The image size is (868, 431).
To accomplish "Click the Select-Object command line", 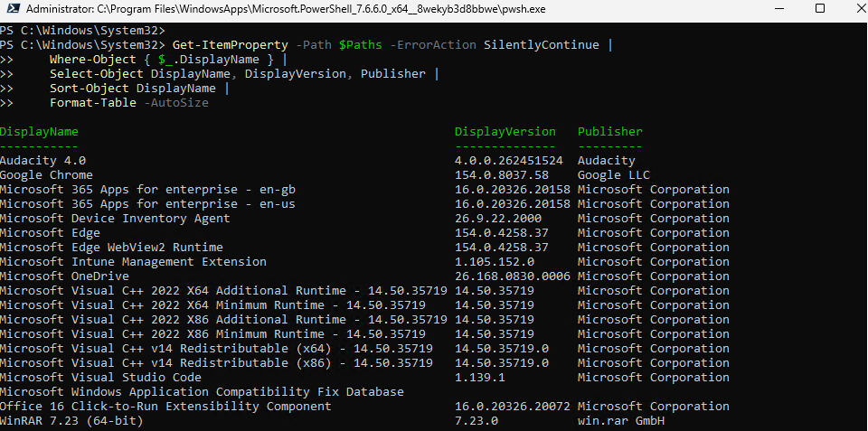I will coord(244,73).
